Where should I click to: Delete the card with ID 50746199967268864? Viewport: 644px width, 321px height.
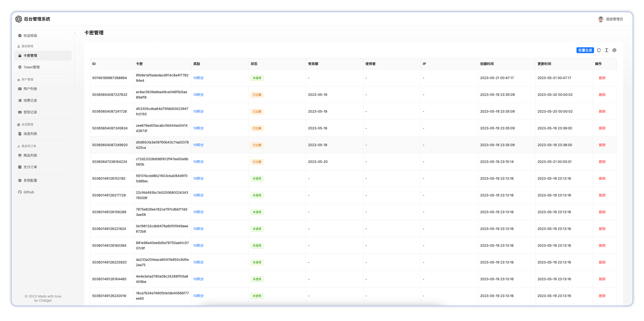(x=602, y=78)
